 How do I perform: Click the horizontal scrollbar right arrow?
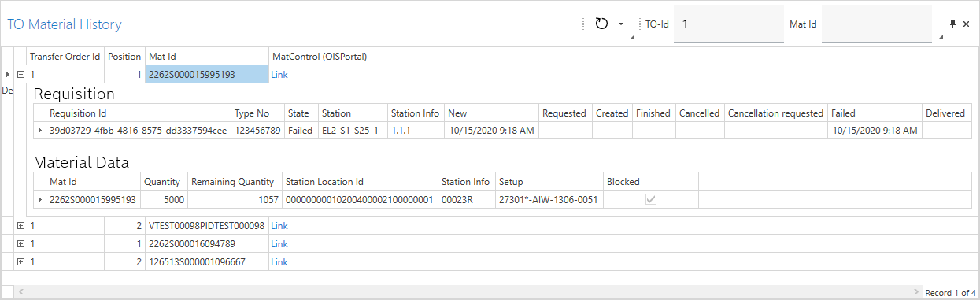click(916, 292)
